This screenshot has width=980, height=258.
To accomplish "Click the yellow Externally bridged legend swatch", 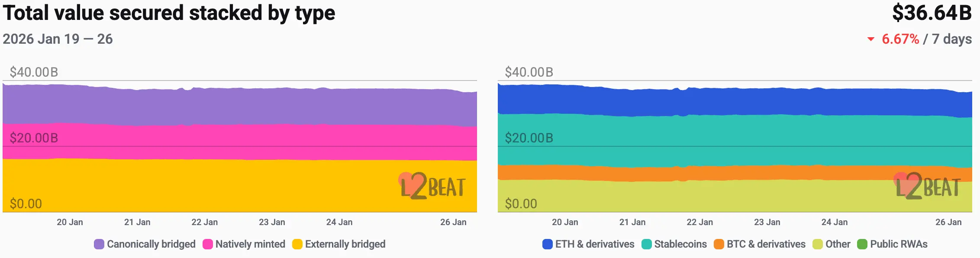I will pos(297,244).
